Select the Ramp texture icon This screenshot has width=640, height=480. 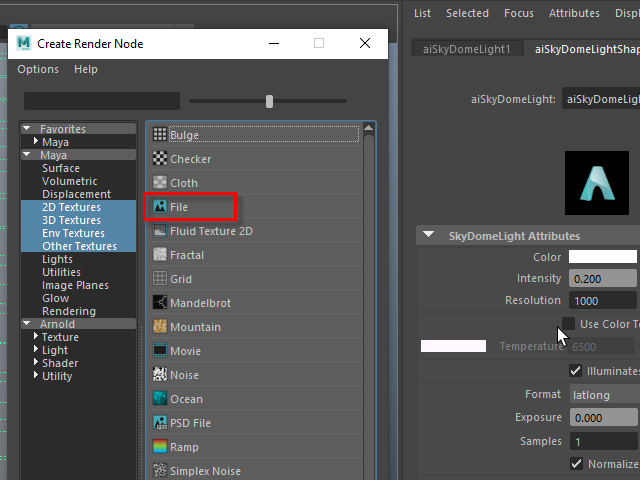coord(160,447)
